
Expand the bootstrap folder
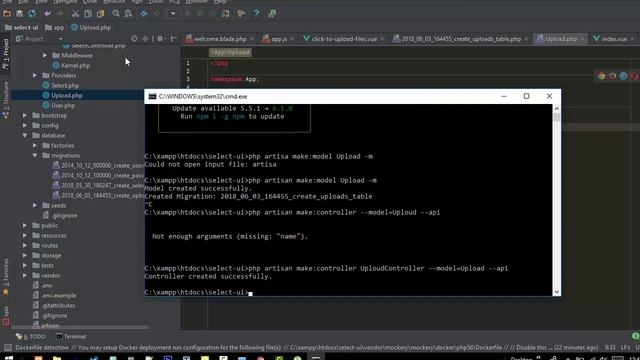[25, 115]
